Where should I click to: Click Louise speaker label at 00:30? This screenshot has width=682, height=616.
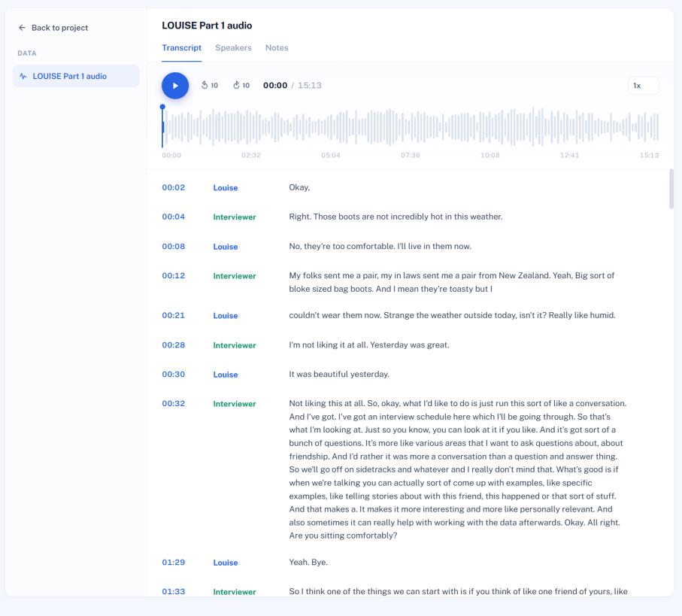226,375
